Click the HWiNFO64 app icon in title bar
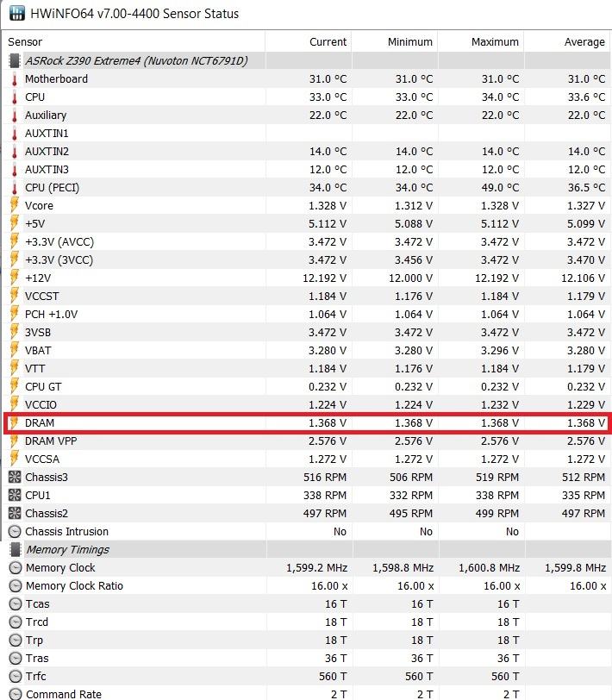 pyautogui.click(x=17, y=13)
